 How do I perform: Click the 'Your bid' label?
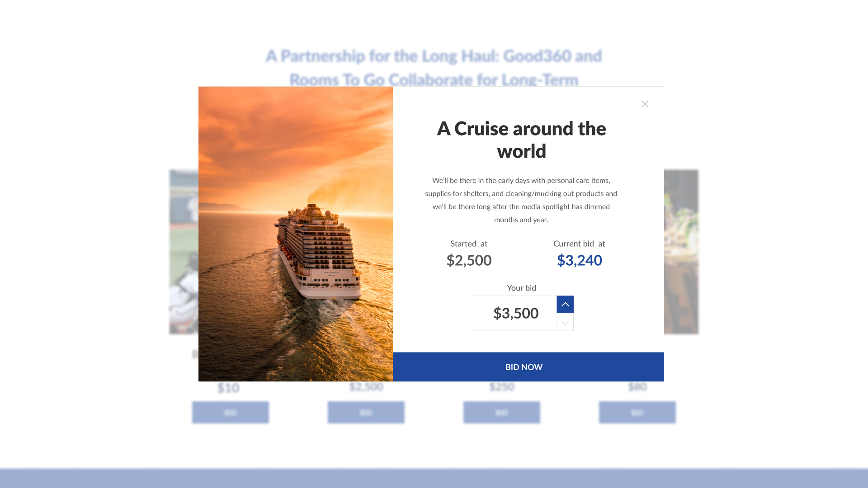pyautogui.click(x=521, y=288)
